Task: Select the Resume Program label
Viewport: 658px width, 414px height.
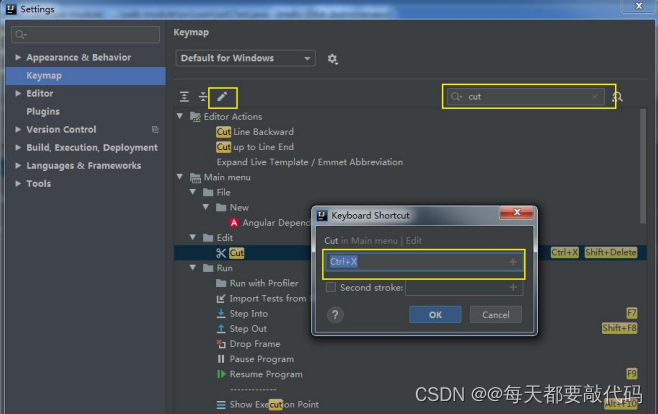Action: tap(266, 374)
